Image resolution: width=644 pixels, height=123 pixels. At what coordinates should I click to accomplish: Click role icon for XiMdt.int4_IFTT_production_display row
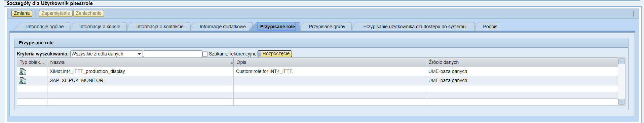pyautogui.click(x=23, y=72)
